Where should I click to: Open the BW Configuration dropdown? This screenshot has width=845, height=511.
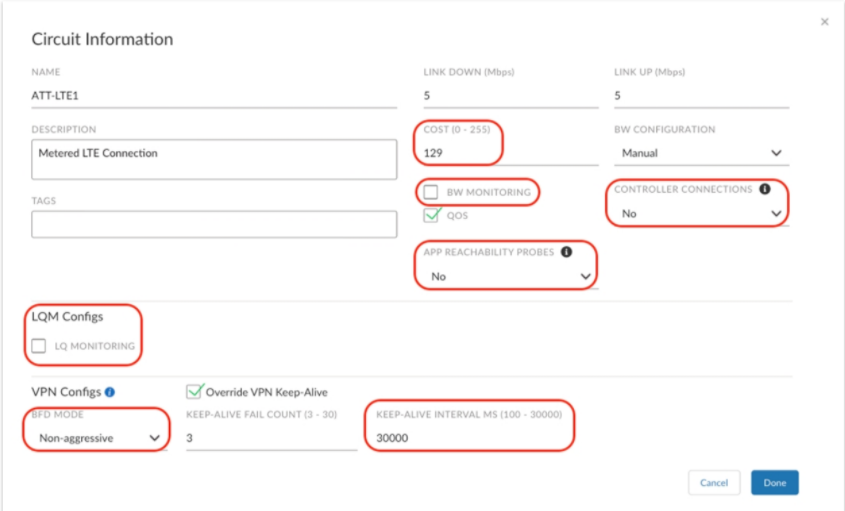click(700, 153)
